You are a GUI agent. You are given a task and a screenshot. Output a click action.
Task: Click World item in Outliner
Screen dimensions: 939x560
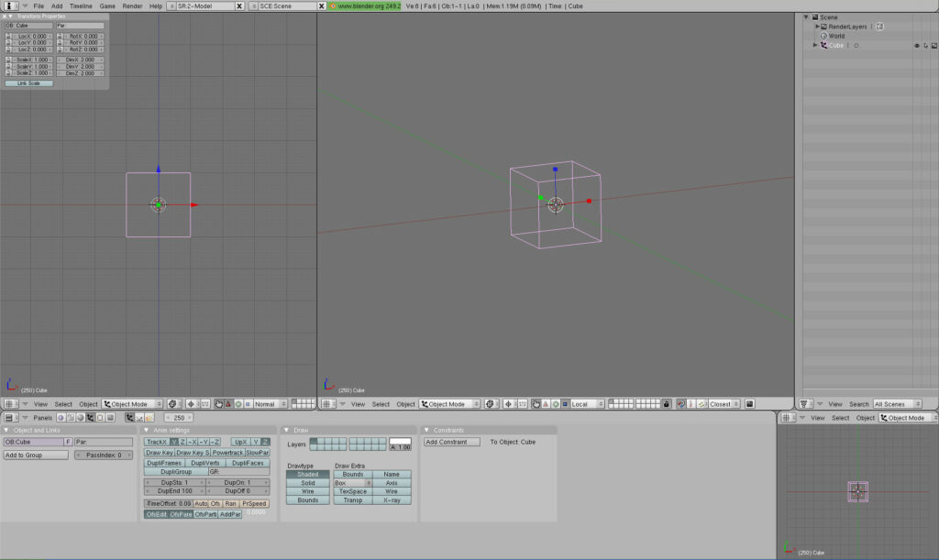[836, 36]
